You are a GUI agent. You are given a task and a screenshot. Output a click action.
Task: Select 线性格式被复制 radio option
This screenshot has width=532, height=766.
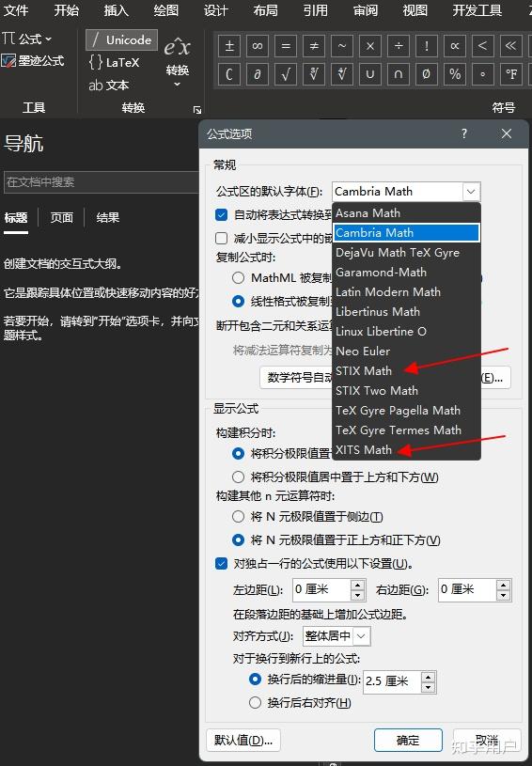pos(238,302)
